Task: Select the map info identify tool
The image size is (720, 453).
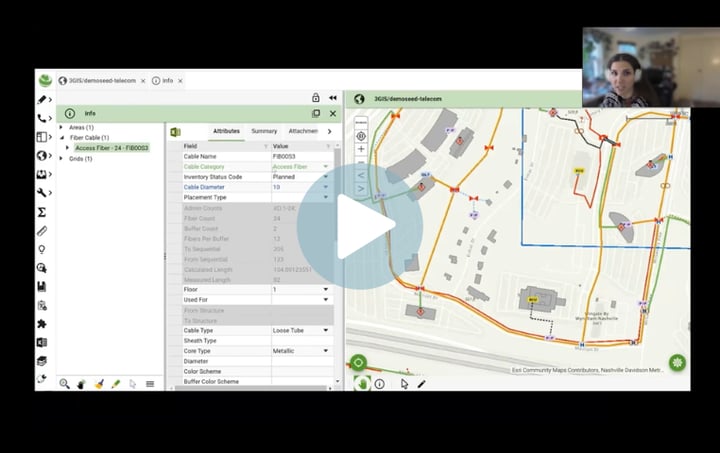Action: click(x=379, y=384)
